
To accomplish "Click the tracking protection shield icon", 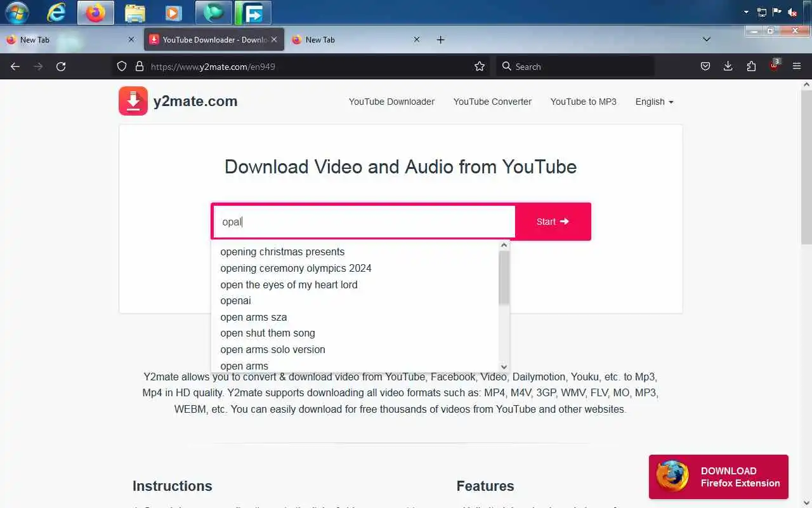I will click(x=122, y=66).
